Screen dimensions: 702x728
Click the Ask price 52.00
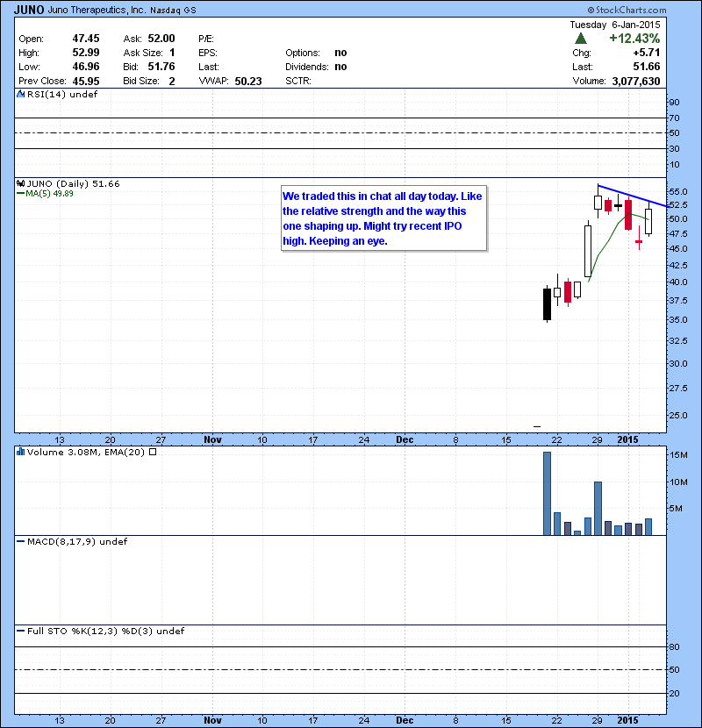(161, 39)
